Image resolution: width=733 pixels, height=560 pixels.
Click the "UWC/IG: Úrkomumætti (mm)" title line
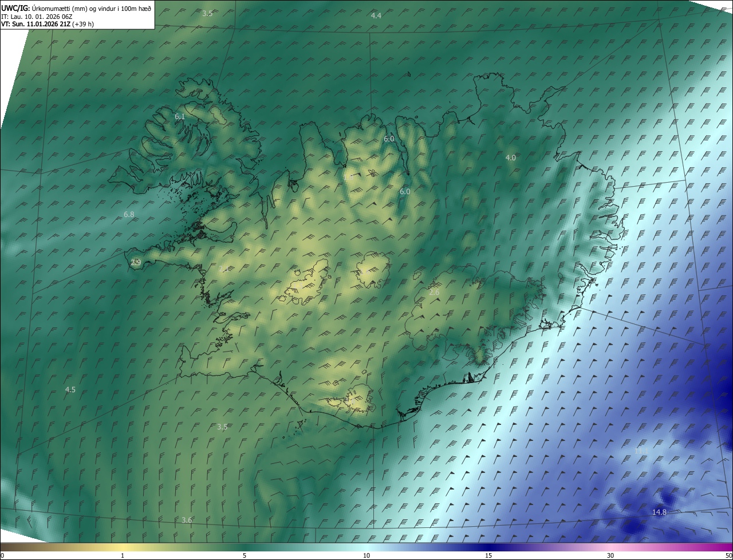point(77,9)
